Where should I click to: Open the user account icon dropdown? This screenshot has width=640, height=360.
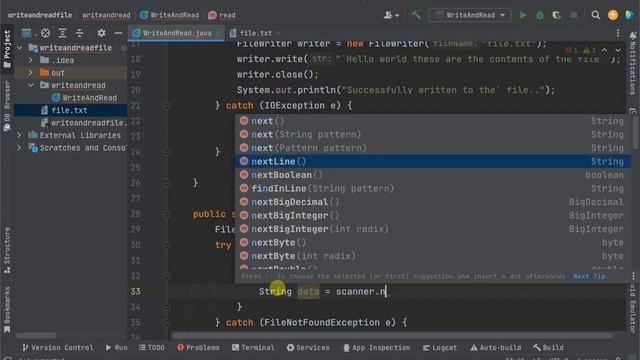click(391, 15)
